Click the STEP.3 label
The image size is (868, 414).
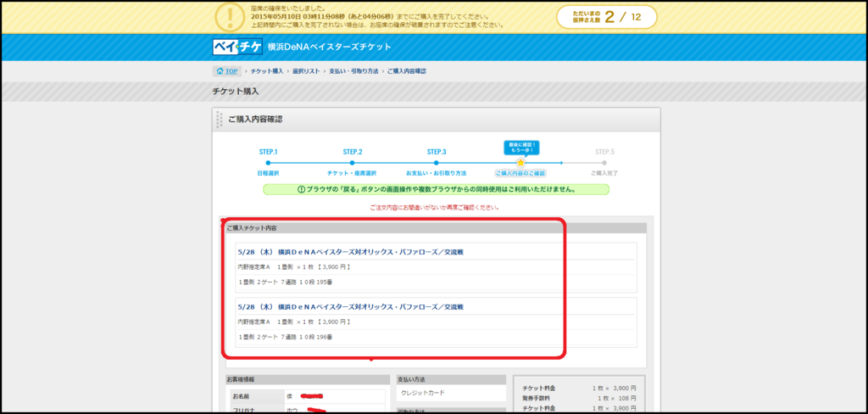pos(437,152)
